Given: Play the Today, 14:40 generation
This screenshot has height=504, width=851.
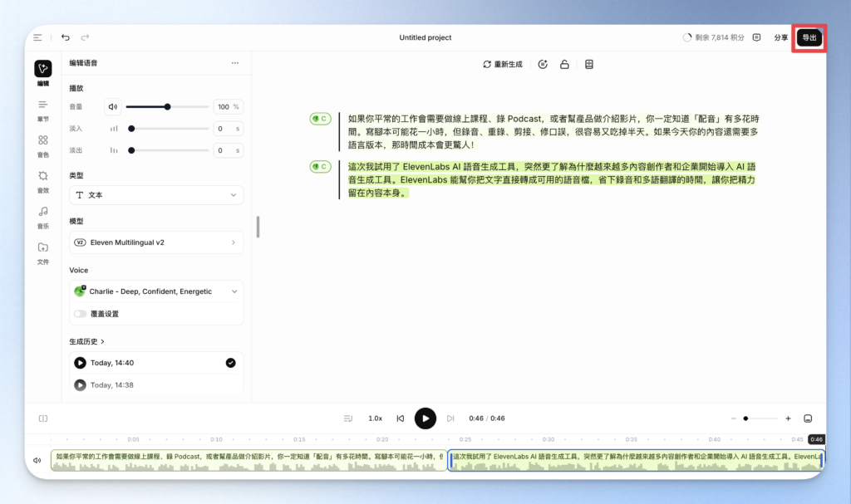Looking at the screenshot, I should coord(80,363).
